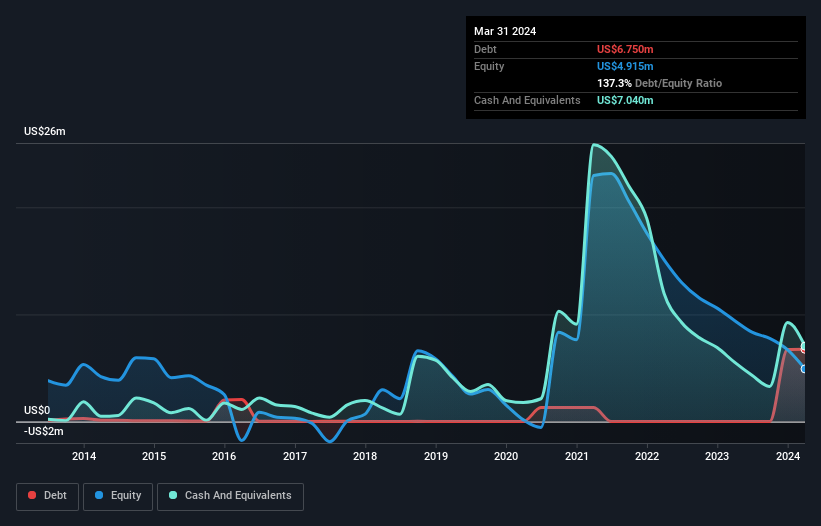The image size is (821, 526).
Task: Toggle Cash And Equivalents legend button
Action: tap(230, 496)
